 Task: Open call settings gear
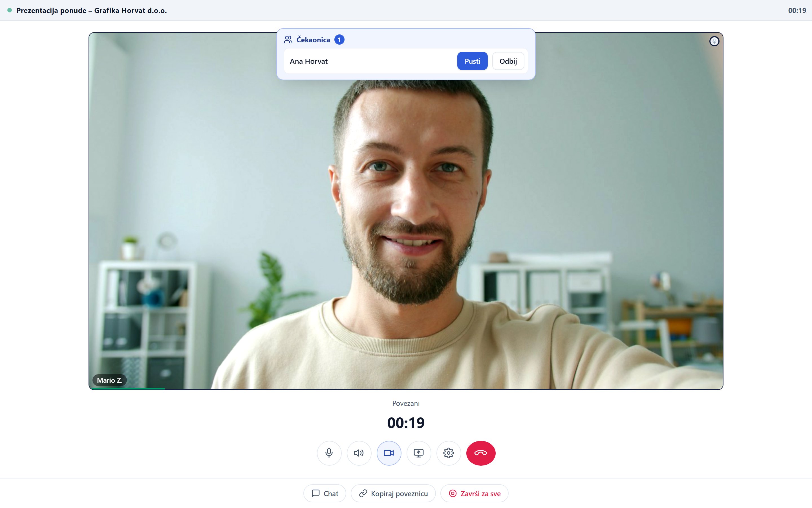click(448, 453)
